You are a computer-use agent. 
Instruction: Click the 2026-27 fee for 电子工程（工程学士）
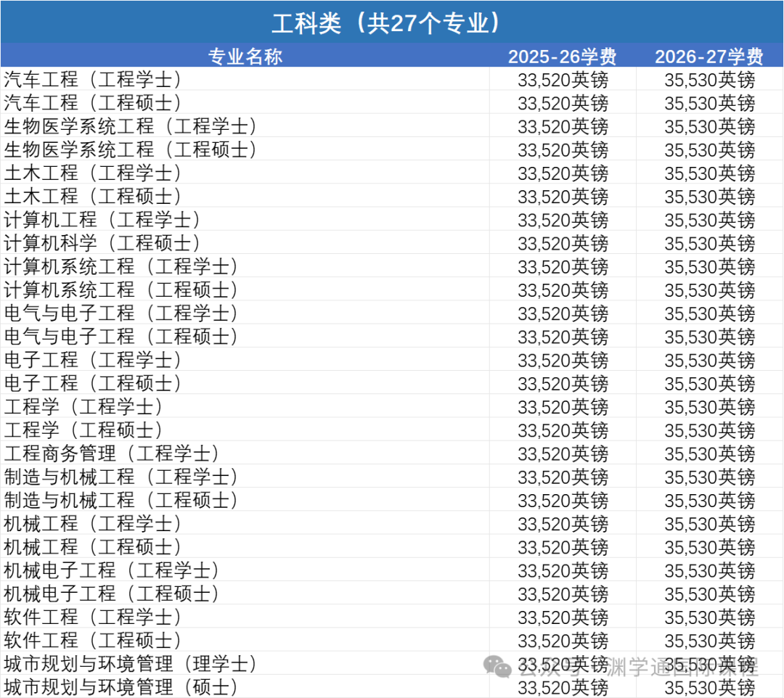tap(709, 361)
